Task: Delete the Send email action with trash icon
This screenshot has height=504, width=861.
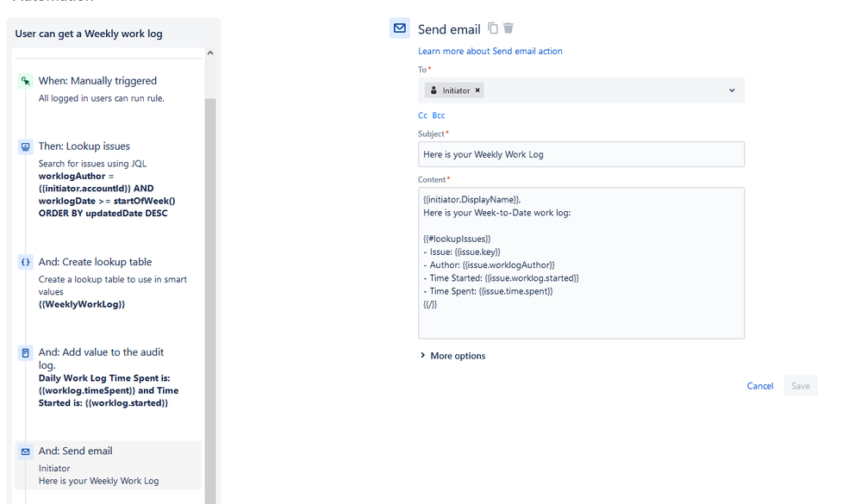Action: click(508, 28)
